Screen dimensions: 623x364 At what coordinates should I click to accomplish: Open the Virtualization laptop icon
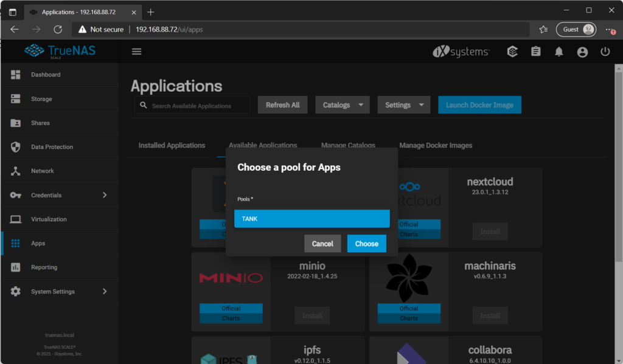click(x=15, y=219)
